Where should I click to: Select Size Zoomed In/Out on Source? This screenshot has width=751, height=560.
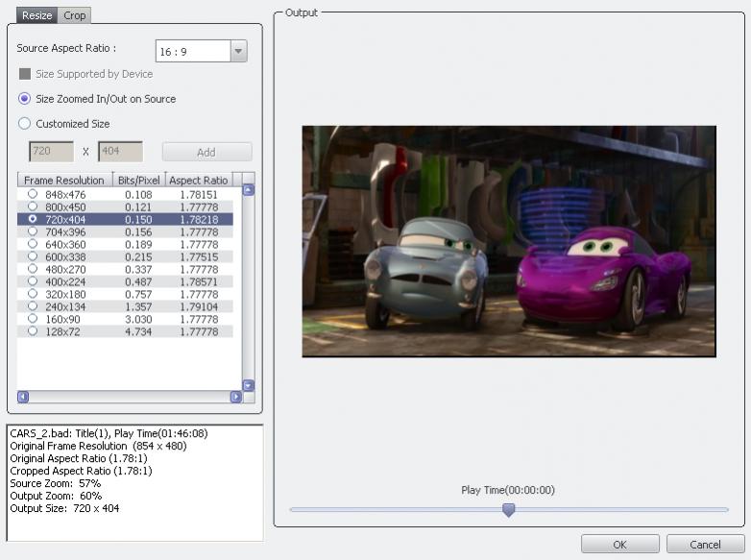[24, 99]
